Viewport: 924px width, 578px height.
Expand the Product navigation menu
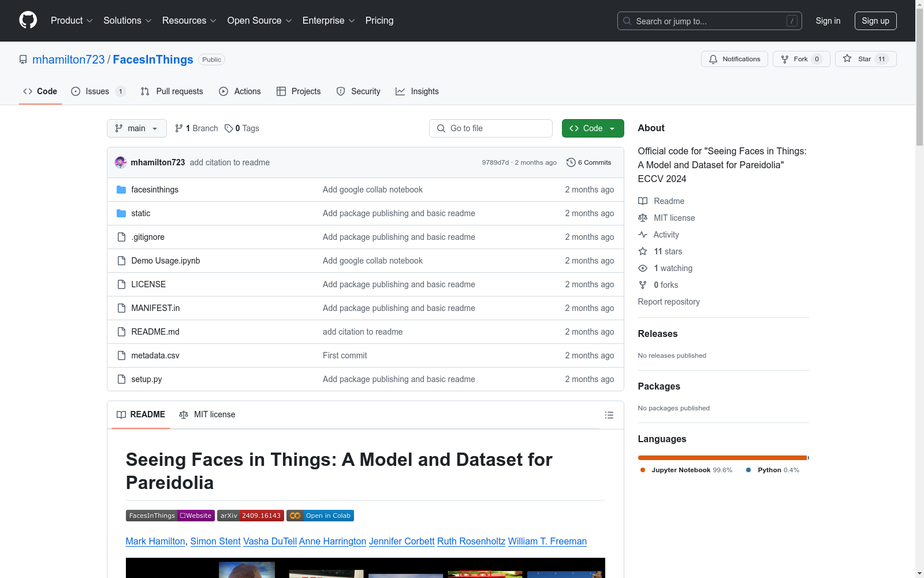coord(72,21)
